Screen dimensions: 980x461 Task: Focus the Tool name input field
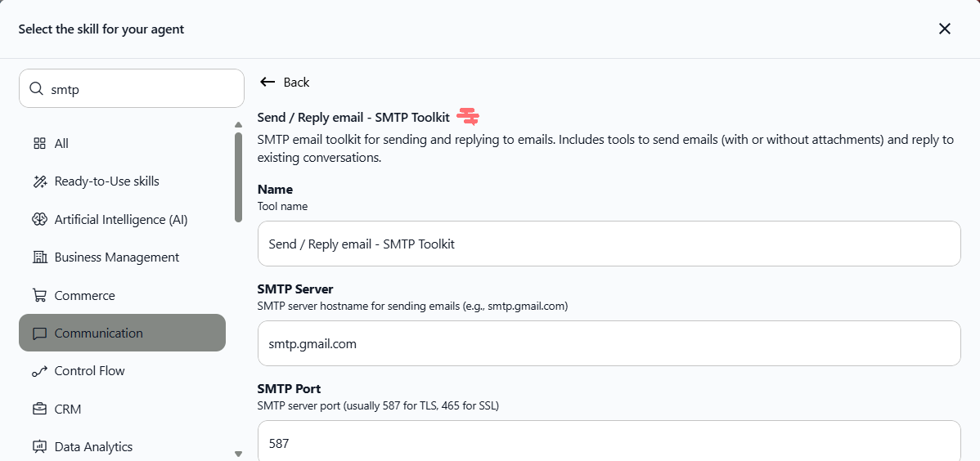coord(609,244)
